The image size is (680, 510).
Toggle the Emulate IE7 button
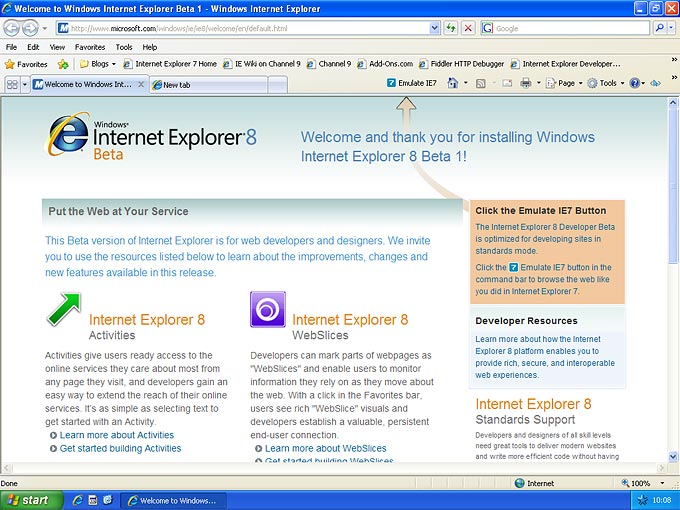(x=412, y=83)
